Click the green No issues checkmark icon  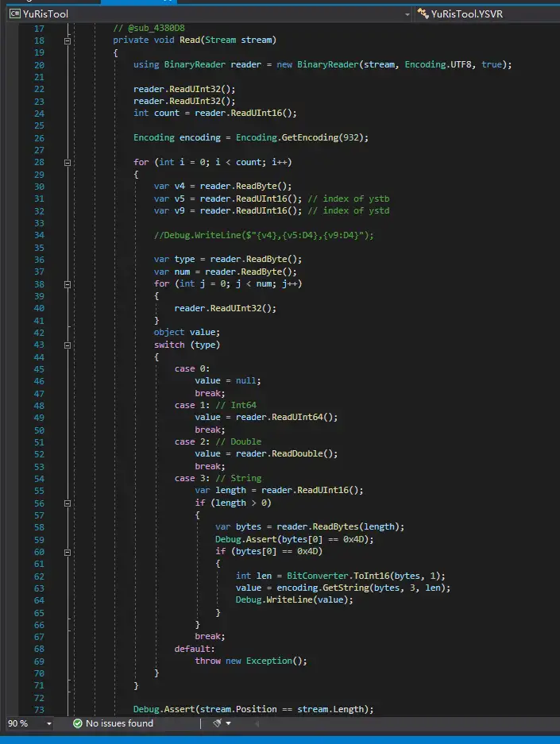(78, 723)
